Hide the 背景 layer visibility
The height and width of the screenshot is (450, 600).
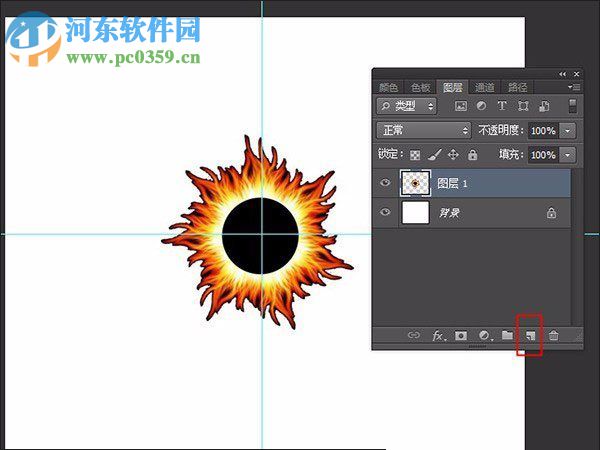385,212
